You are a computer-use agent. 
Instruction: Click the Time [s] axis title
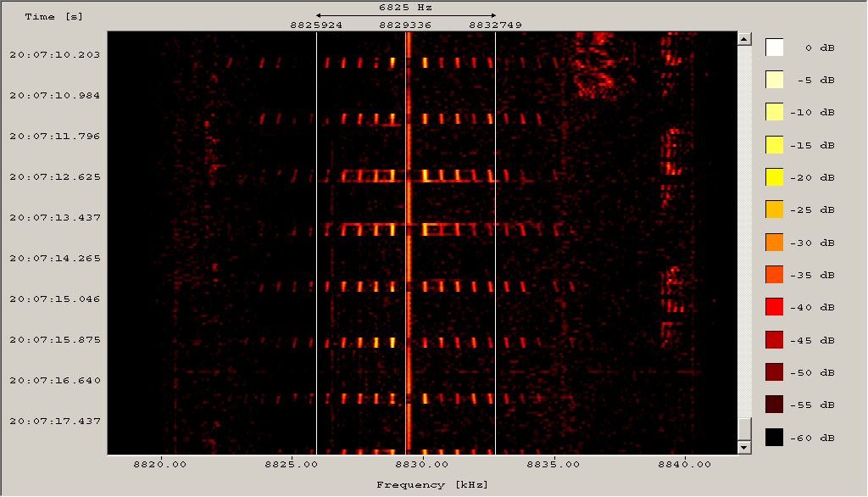pos(53,17)
